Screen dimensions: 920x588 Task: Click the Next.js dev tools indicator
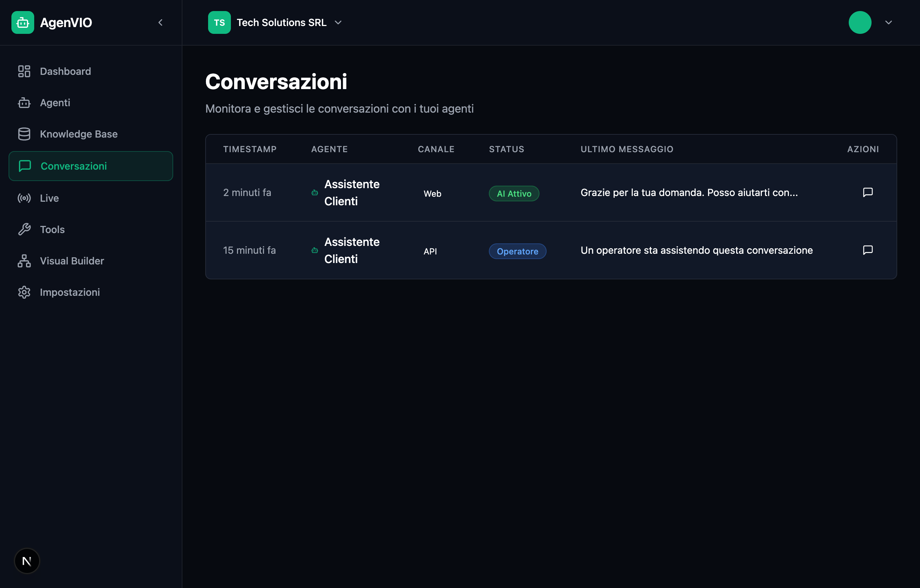click(27, 561)
